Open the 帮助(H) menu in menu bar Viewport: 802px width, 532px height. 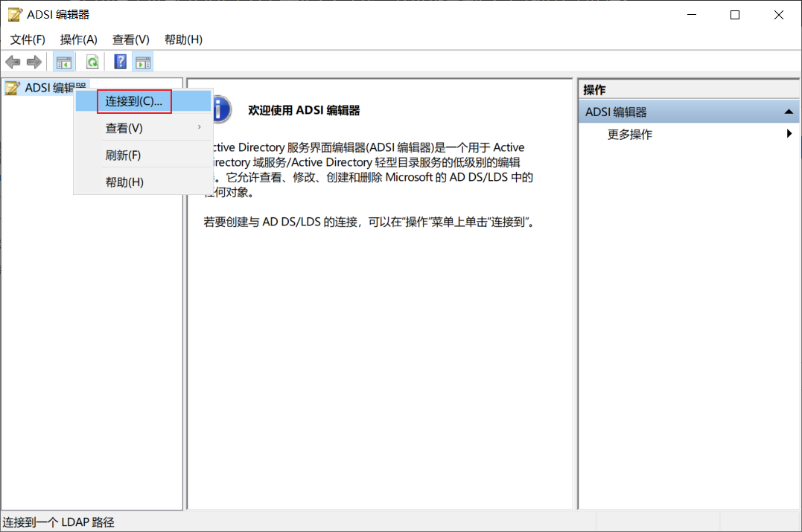[x=183, y=39]
